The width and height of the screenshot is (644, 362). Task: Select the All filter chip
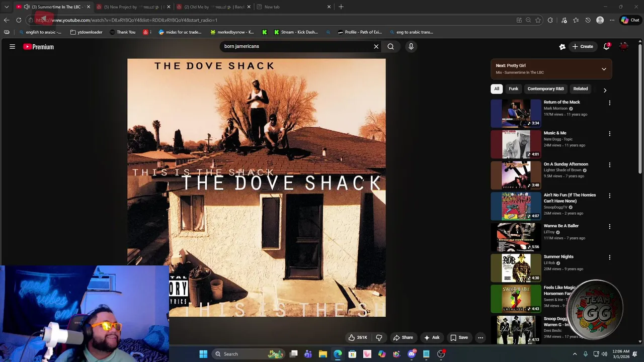497,88
